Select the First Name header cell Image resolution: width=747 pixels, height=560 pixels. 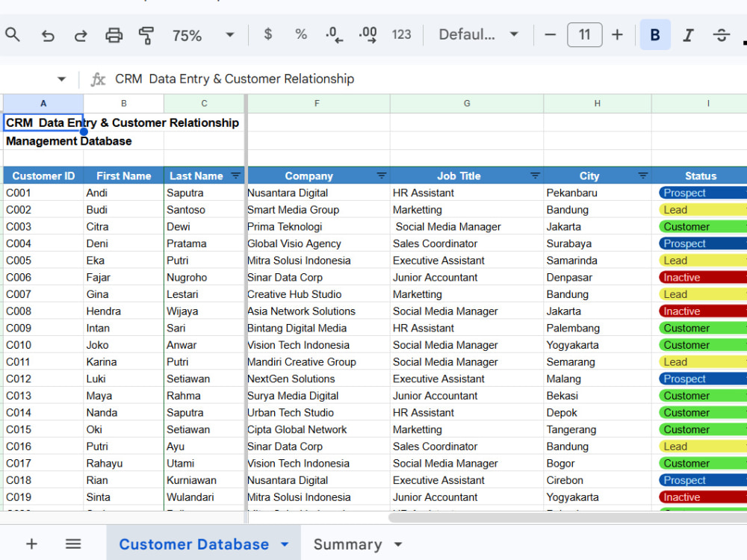pos(124,175)
